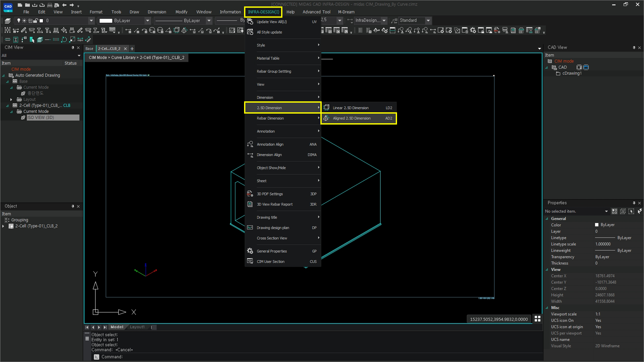
Task: Toggle blue window view button beside CAD item
Action: click(586, 67)
